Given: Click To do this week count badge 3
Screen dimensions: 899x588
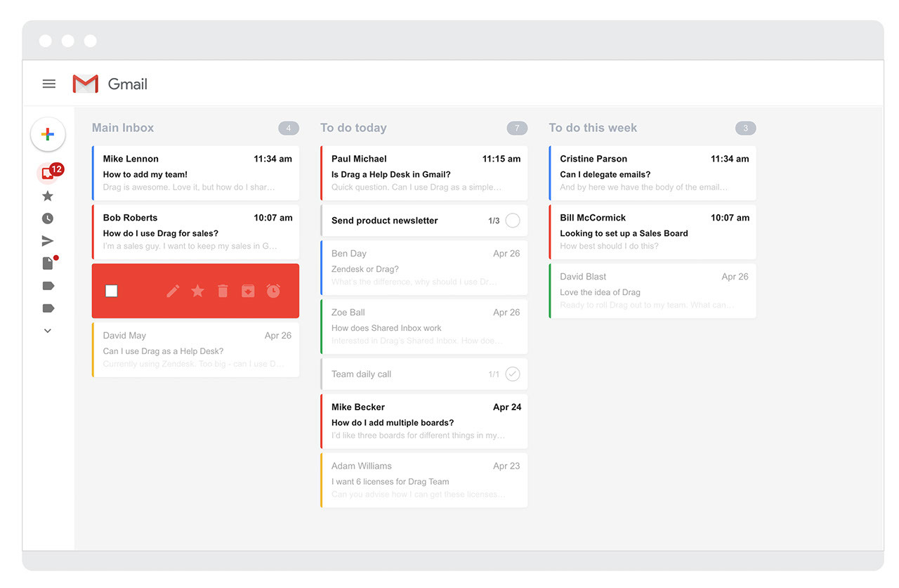Looking at the screenshot, I should coord(746,129).
